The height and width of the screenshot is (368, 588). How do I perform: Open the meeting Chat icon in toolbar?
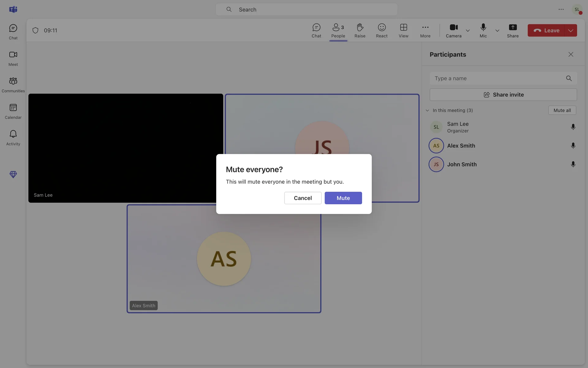pyautogui.click(x=316, y=30)
